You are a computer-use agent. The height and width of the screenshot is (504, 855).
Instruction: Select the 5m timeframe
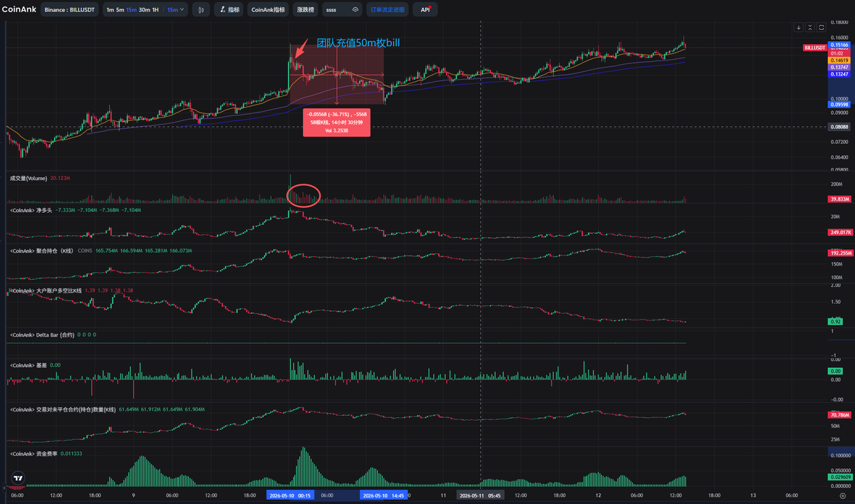coord(120,10)
